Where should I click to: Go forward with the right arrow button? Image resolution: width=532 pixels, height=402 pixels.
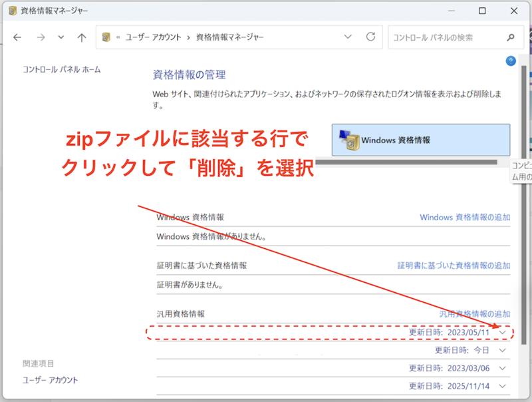(x=41, y=37)
